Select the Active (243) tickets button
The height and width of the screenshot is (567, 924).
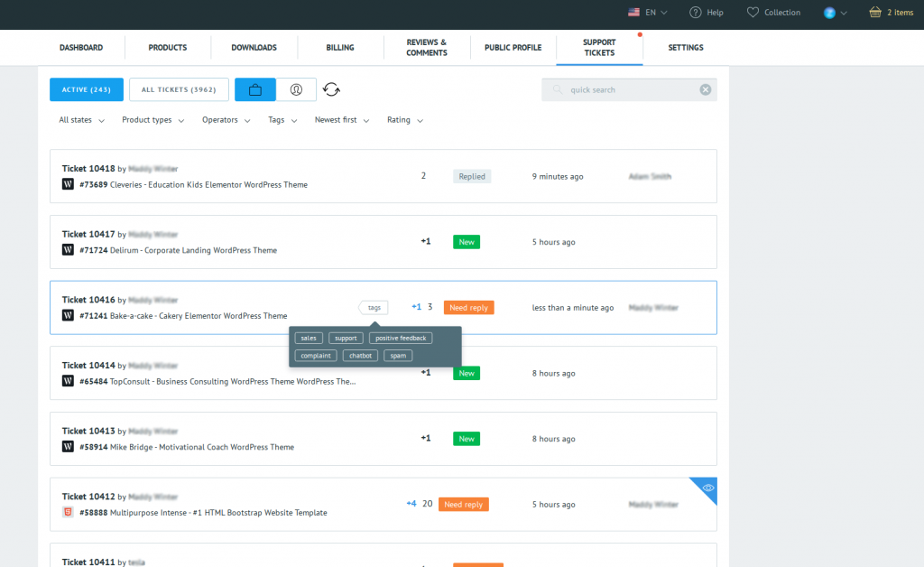pyautogui.click(x=87, y=89)
